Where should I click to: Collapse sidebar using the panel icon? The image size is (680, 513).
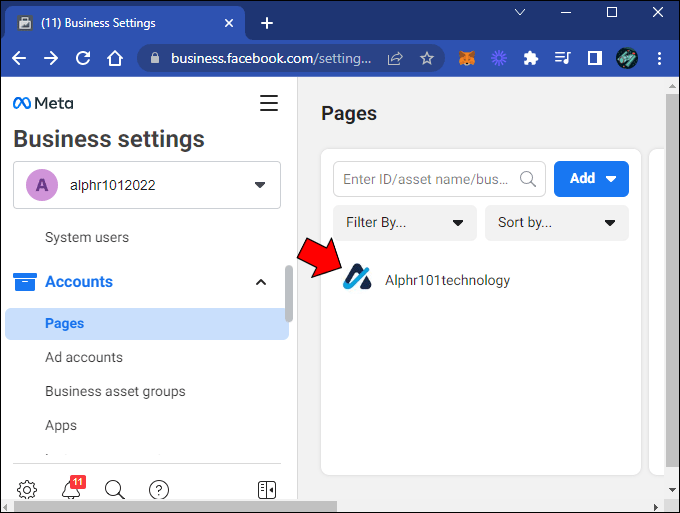pos(267,490)
